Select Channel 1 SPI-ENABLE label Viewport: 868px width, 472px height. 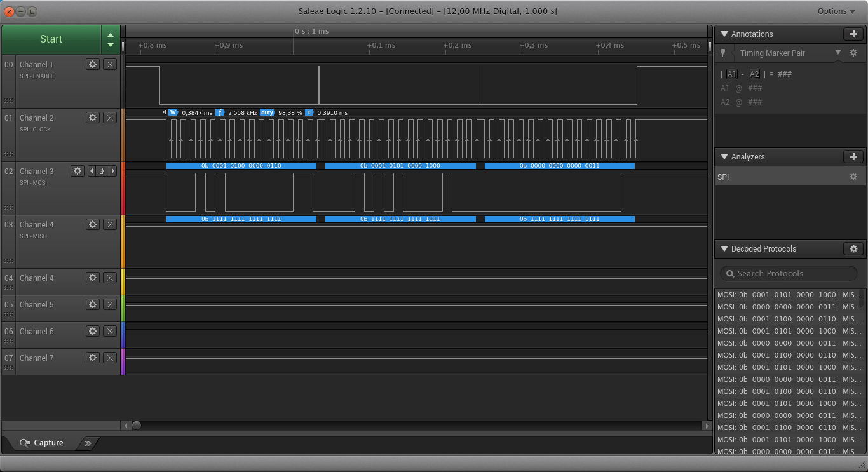pyautogui.click(x=37, y=76)
